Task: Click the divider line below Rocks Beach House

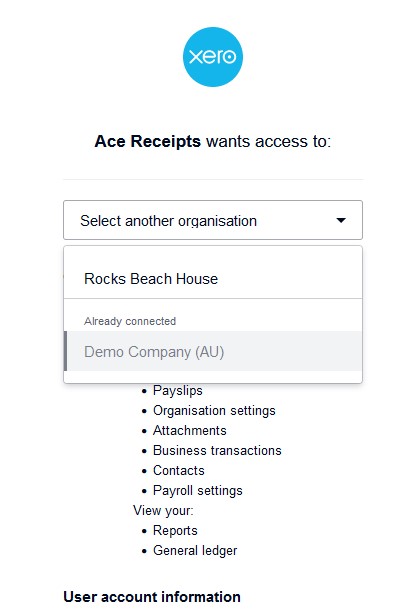Action: pyautogui.click(x=213, y=299)
